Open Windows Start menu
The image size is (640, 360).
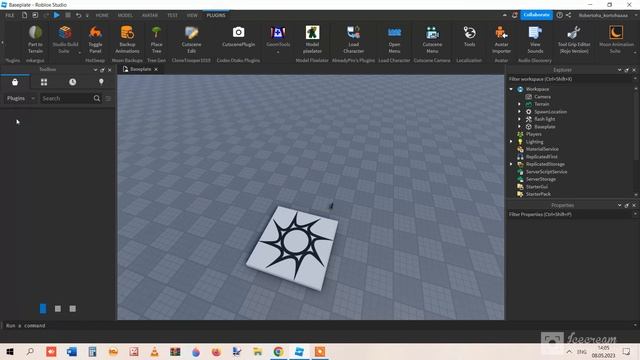coord(10,351)
